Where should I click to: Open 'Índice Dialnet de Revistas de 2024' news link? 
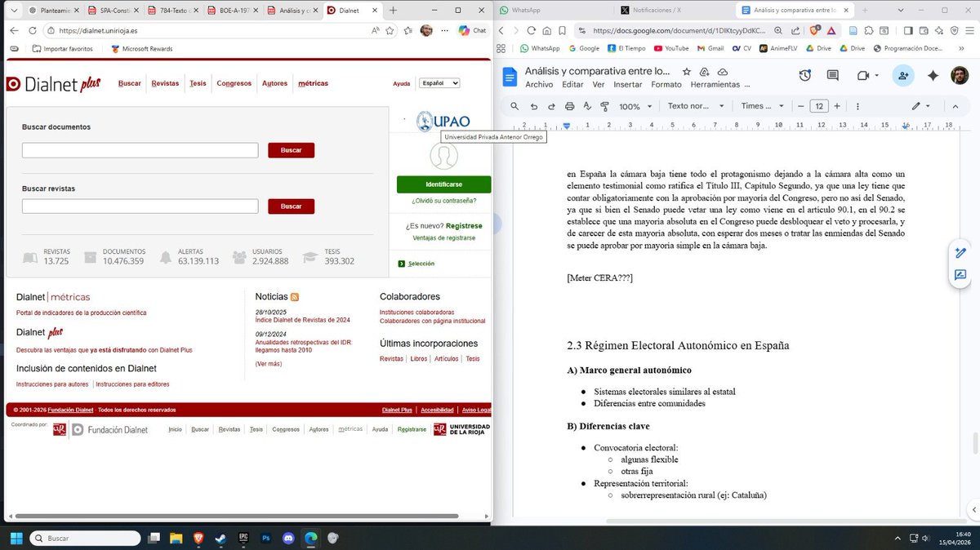tap(302, 320)
